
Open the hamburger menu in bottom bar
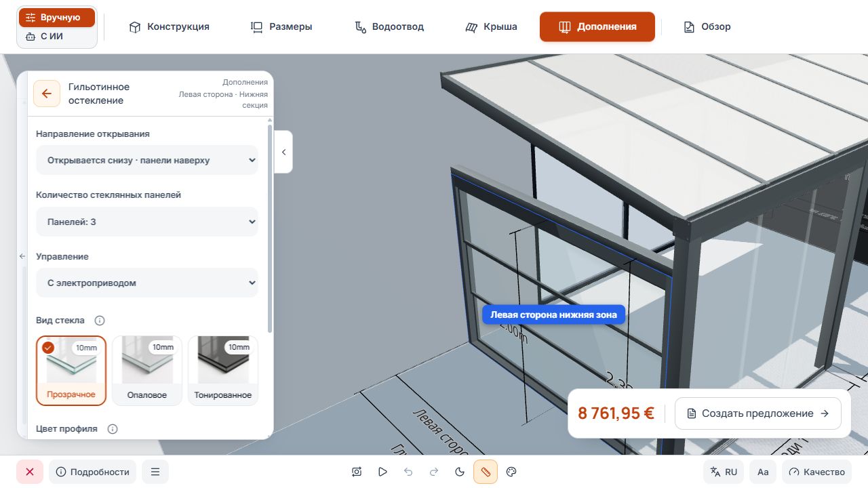[155, 472]
